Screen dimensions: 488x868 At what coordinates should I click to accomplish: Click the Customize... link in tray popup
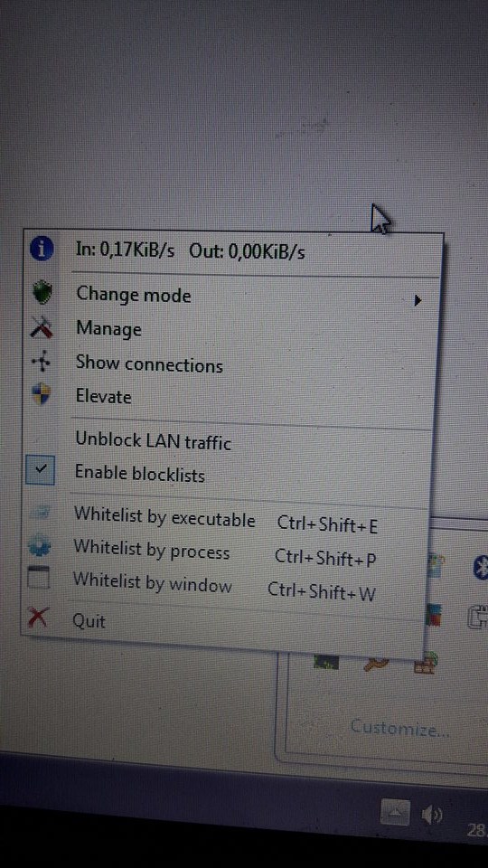click(400, 728)
